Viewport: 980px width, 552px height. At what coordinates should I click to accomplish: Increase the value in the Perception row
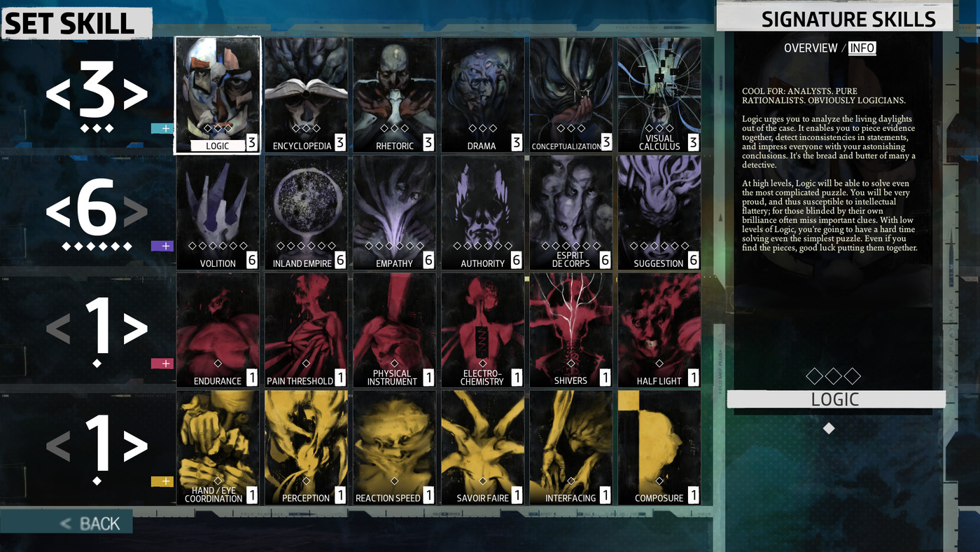click(136, 446)
